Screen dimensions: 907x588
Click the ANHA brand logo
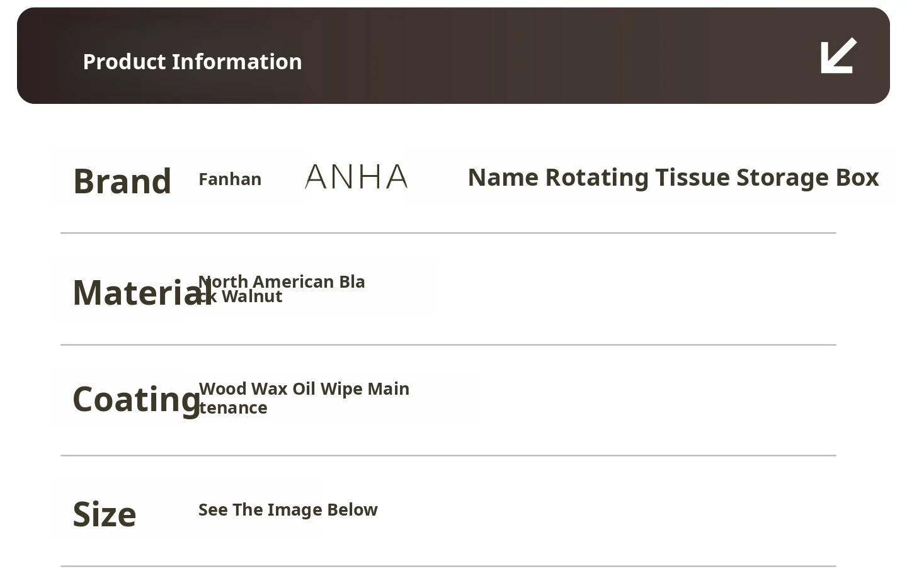[357, 177]
